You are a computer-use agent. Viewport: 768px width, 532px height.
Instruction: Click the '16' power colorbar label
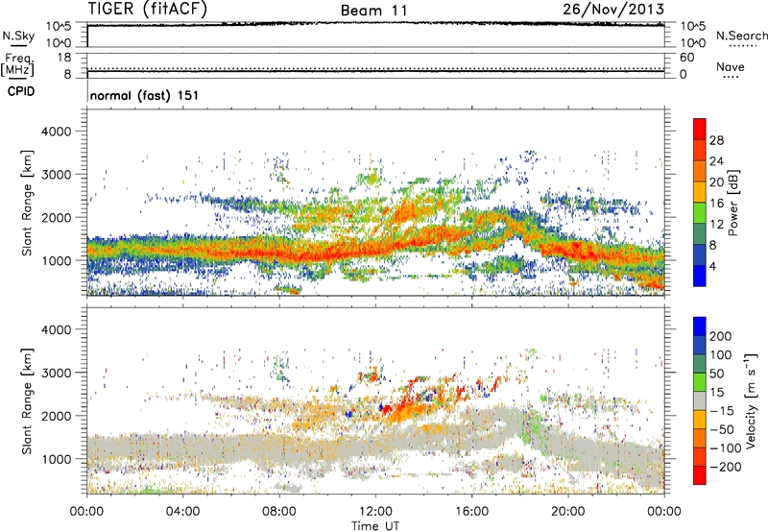coord(716,203)
